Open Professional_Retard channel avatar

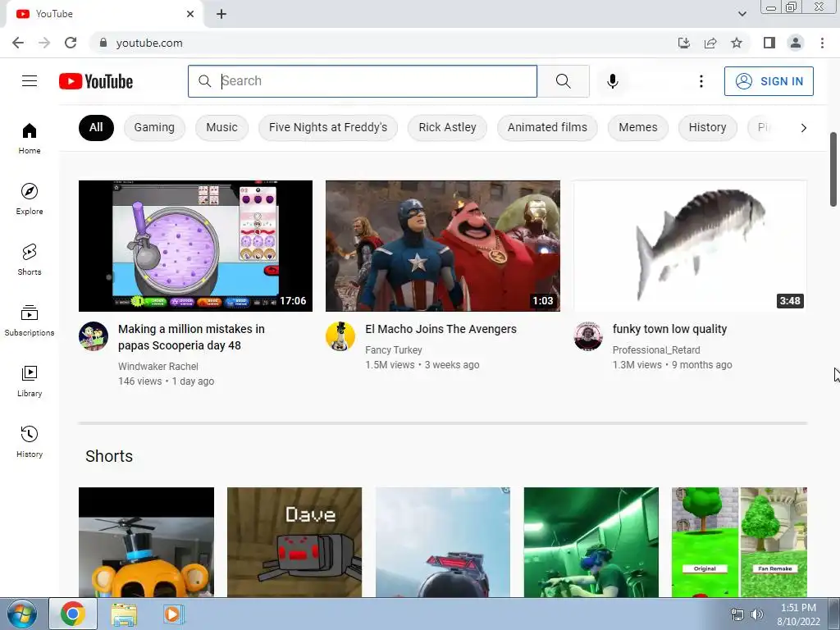coord(587,336)
